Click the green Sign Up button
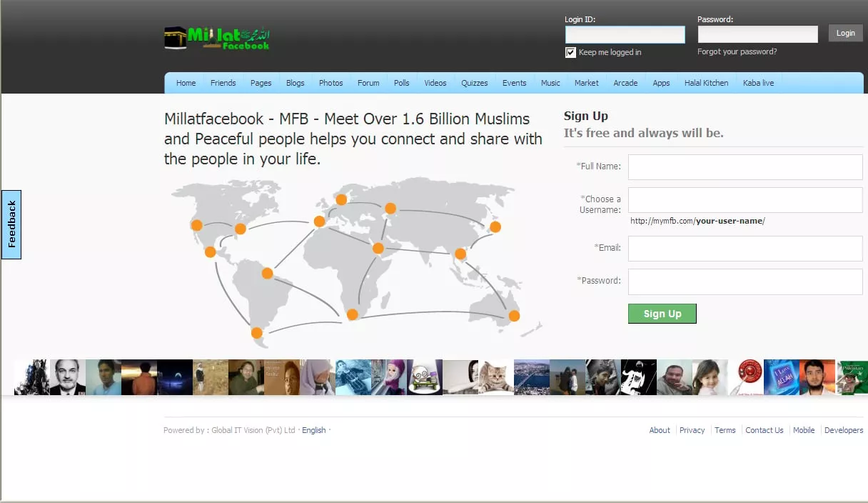 (x=662, y=314)
